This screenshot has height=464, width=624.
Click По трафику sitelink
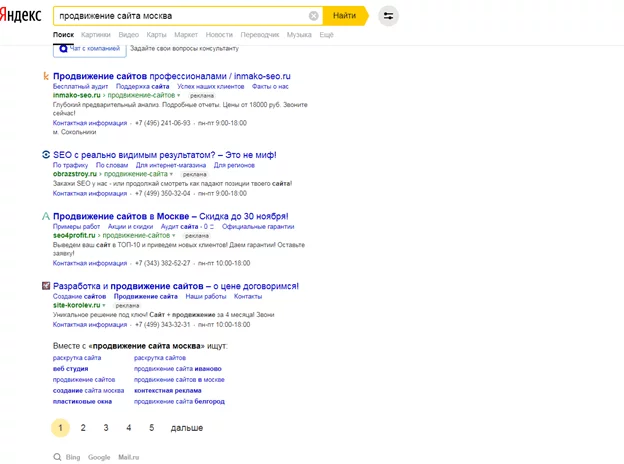coord(70,165)
